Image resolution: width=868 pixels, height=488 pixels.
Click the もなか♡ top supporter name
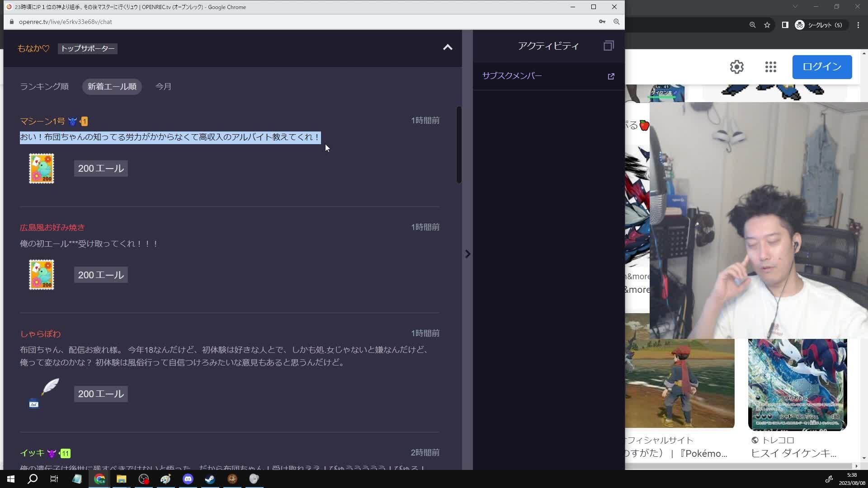click(x=33, y=48)
